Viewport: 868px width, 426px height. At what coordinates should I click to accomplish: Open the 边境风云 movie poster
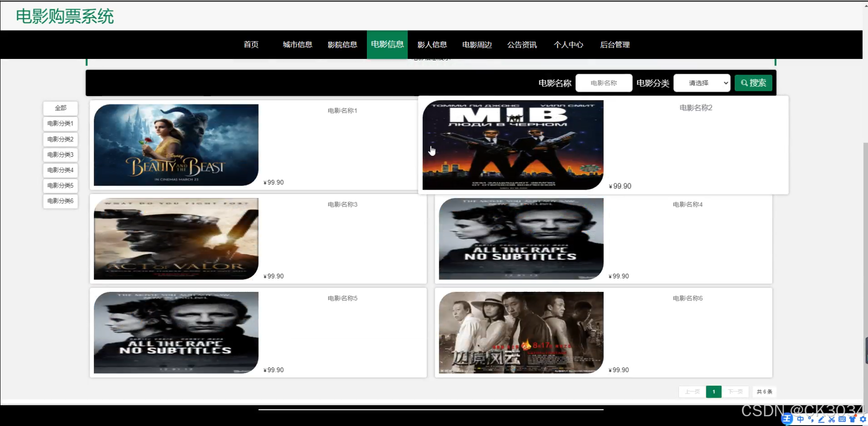(521, 332)
